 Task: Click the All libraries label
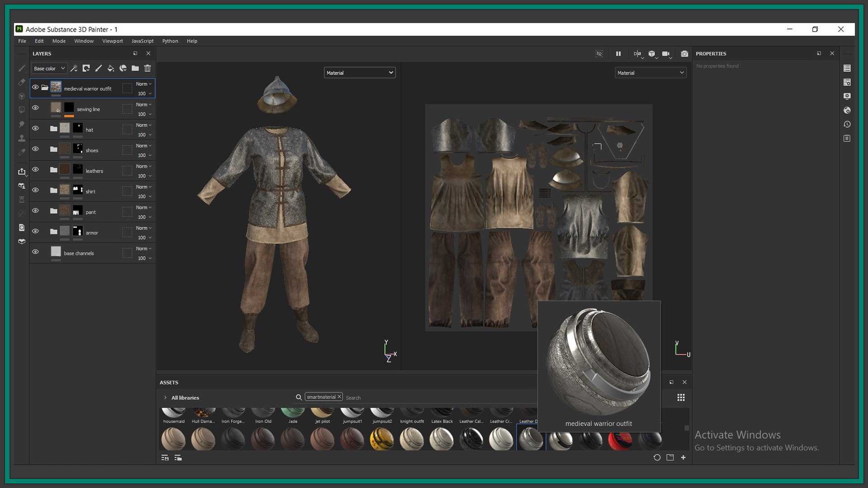click(x=185, y=398)
